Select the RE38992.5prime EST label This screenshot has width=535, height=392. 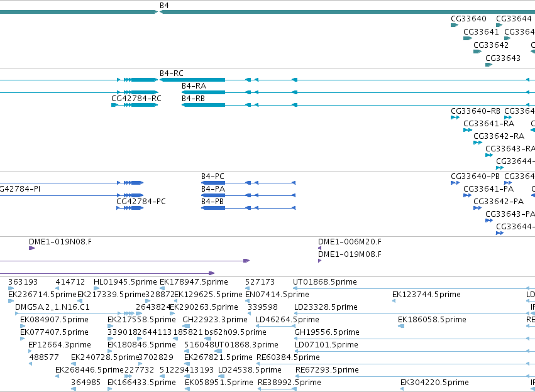[x=289, y=383]
